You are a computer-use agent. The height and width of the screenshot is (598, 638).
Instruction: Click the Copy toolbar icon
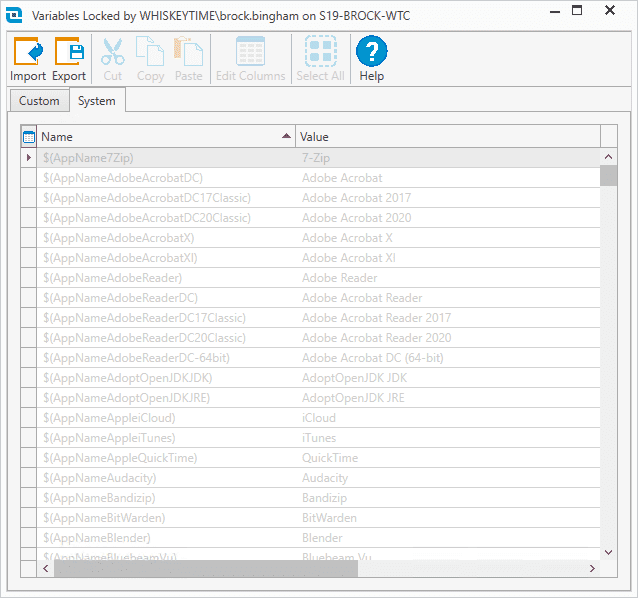click(x=150, y=51)
